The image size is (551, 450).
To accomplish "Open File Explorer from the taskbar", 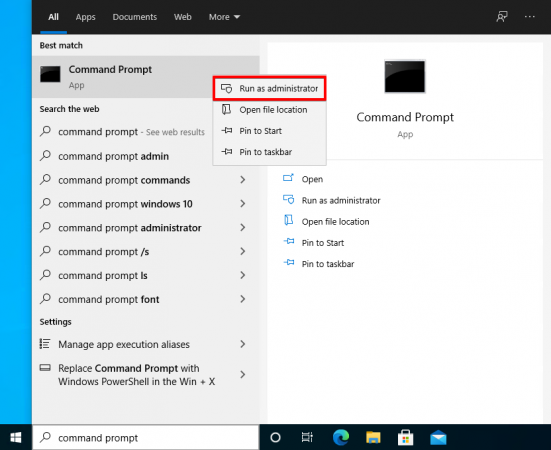I will coord(373,437).
